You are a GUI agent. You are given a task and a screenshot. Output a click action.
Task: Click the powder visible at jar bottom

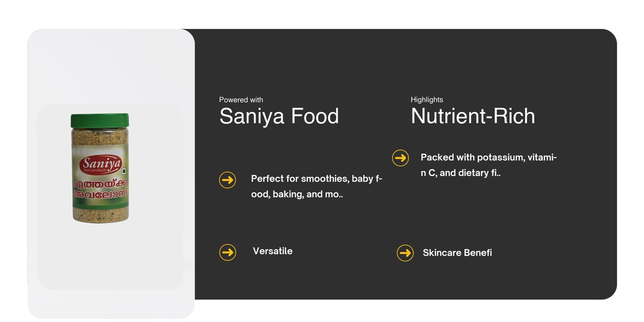(101, 214)
